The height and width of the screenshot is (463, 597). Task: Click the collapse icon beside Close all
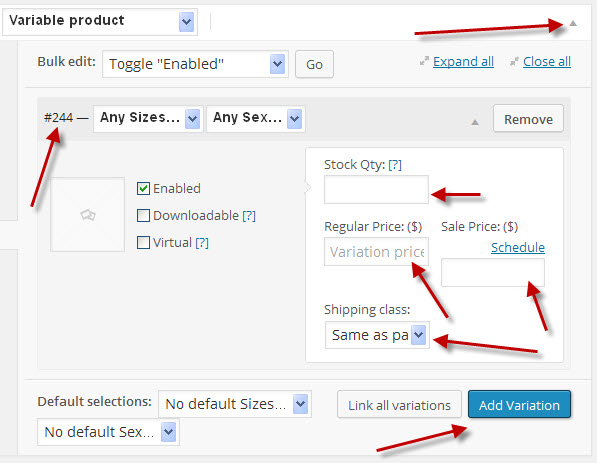pos(514,61)
